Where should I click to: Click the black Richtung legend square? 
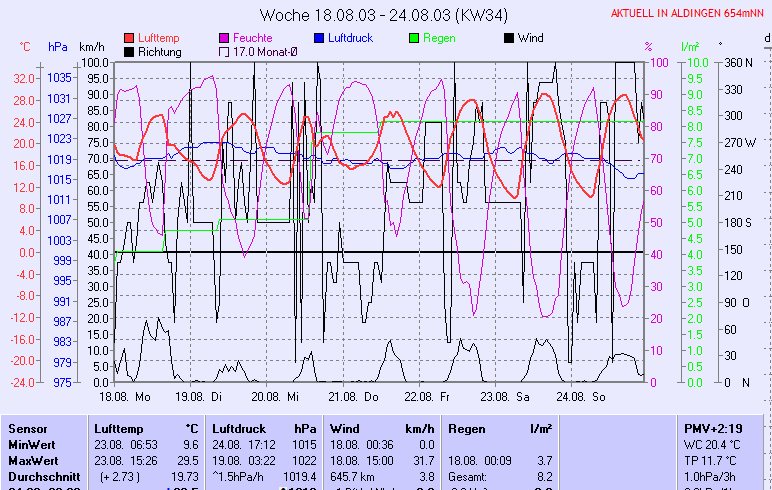[129, 52]
